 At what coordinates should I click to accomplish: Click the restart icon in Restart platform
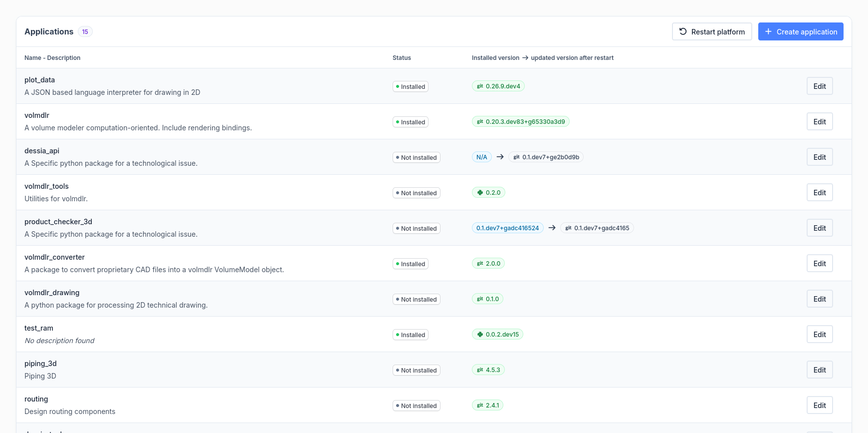coord(683,31)
